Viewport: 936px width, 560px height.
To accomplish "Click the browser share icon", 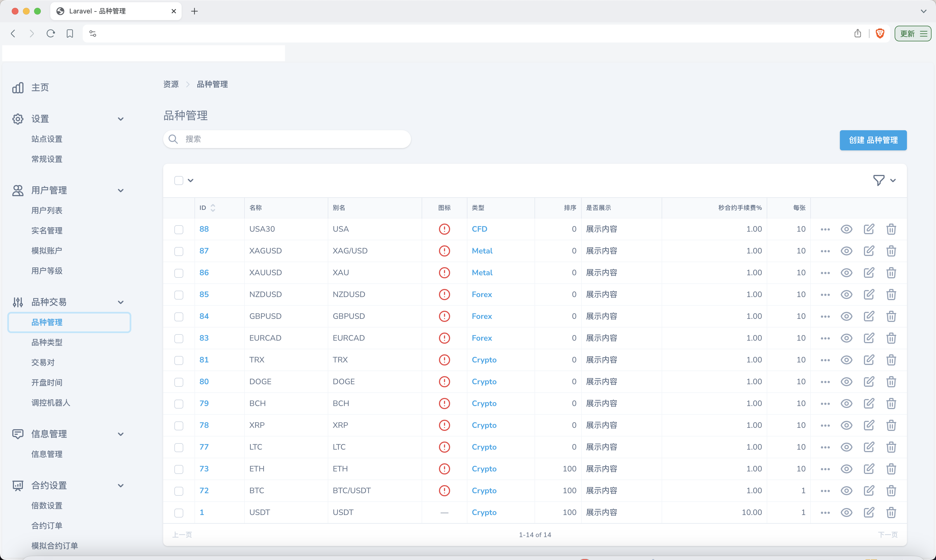I will click(x=857, y=33).
